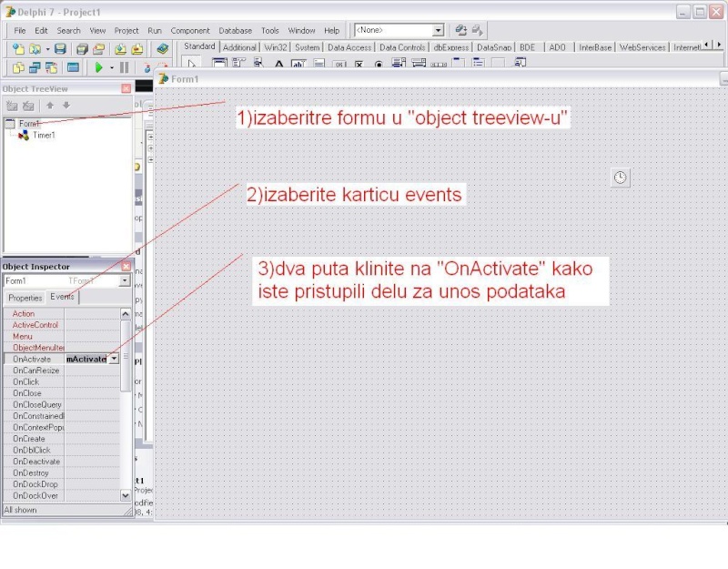Open the OnActivate event value dropdown
The height and width of the screenshot is (569, 728).
pyautogui.click(x=114, y=359)
